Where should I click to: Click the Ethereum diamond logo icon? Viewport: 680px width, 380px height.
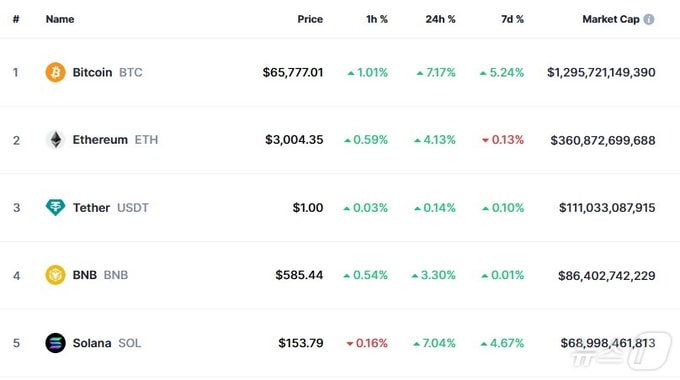56,140
